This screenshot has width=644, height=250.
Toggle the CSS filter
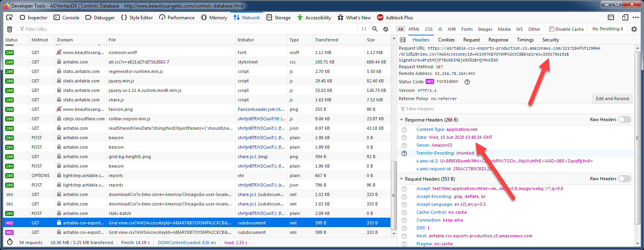[x=429, y=29]
